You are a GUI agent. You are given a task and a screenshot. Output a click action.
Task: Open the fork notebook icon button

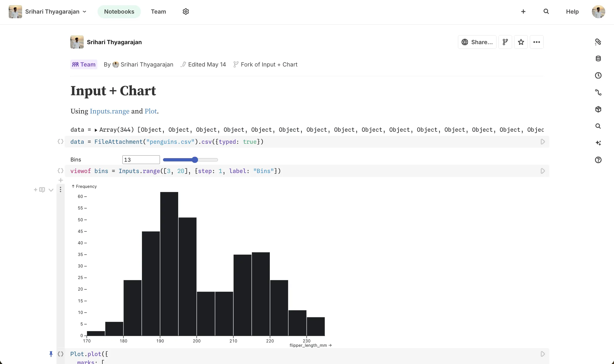(x=505, y=42)
